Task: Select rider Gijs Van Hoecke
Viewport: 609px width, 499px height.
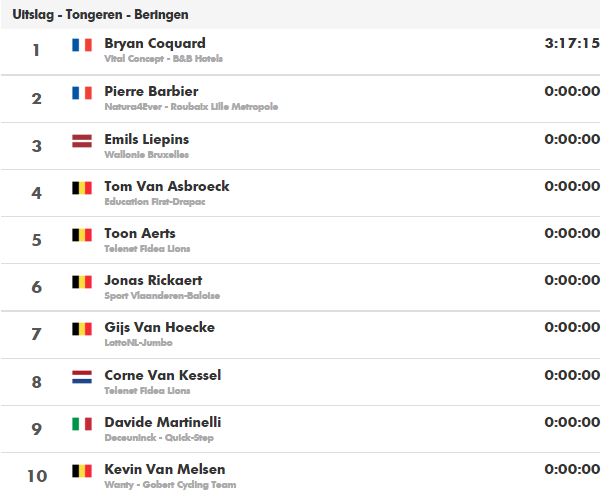Action: tap(160, 328)
